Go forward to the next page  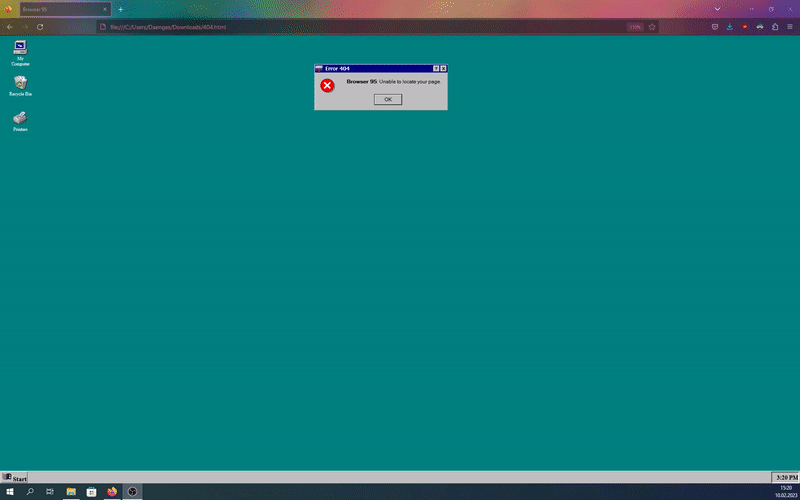tap(24, 27)
